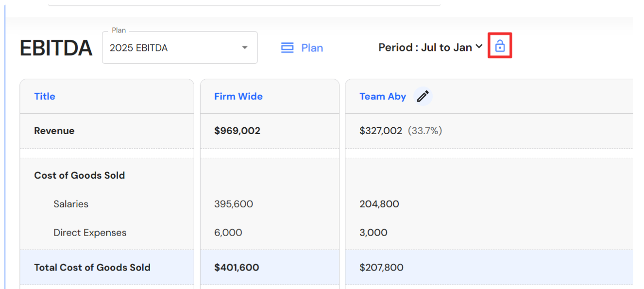644x289 pixels.
Task: Click Team Aby direct expenses value 3,000
Action: click(x=373, y=233)
